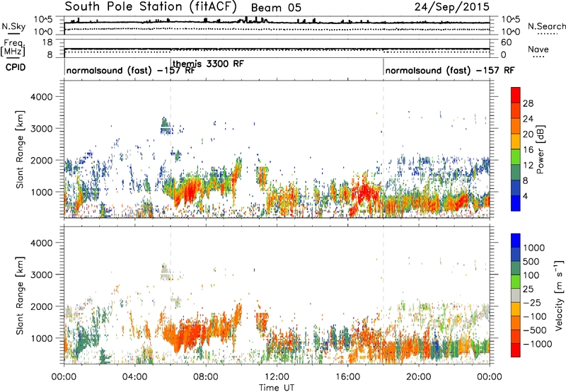
Task: Click the left '10^5' noise axis tick
Action: [x=43, y=19]
